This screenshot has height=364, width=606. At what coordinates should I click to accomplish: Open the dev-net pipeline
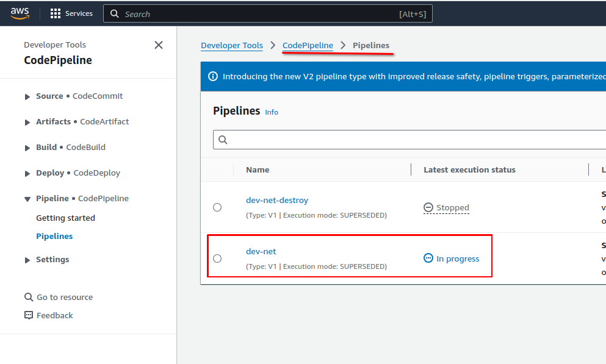pos(261,251)
